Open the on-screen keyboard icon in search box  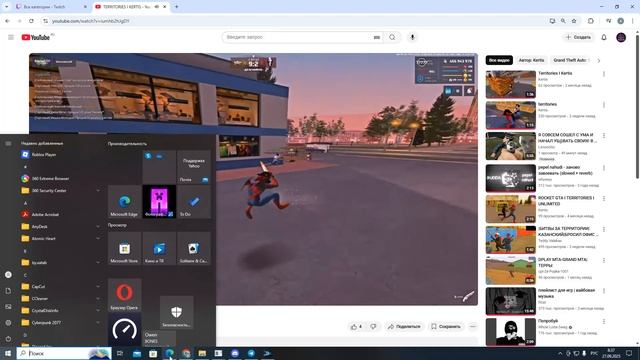coord(377,37)
